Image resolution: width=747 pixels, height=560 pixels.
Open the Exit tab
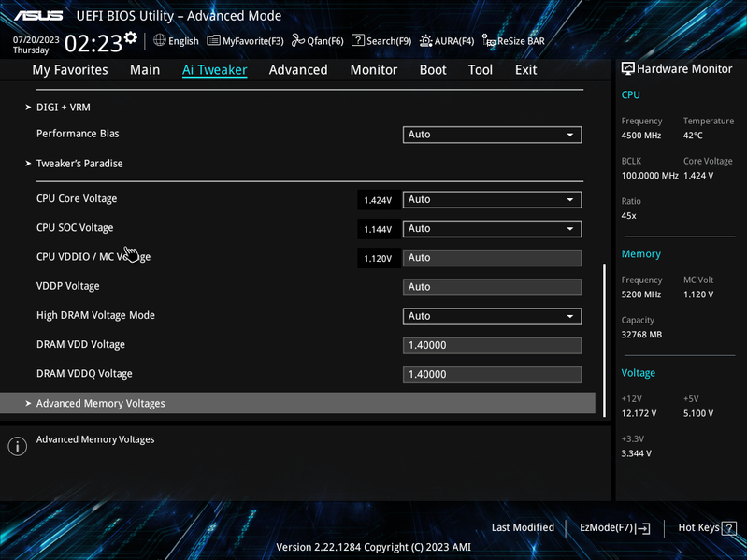point(526,70)
